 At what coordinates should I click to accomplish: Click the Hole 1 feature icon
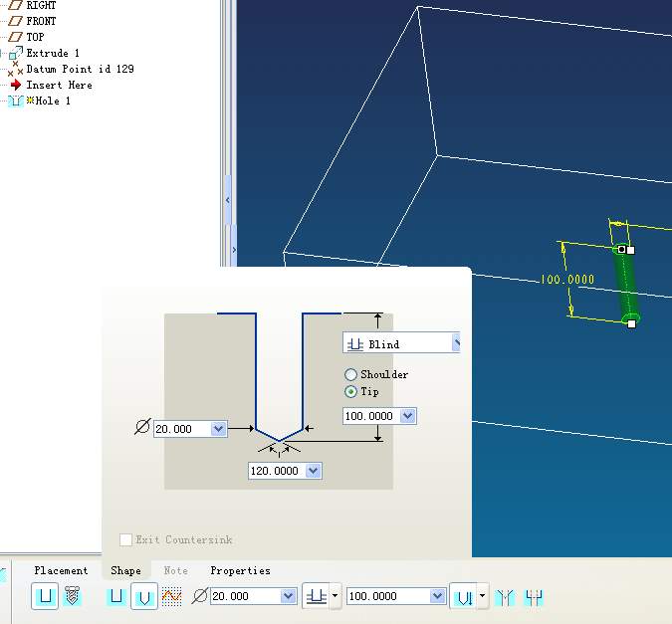[16, 101]
